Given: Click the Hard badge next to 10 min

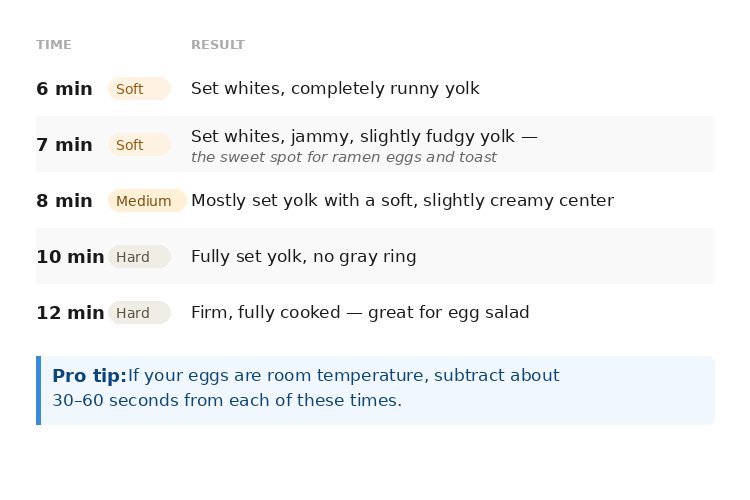Looking at the screenshot, I should click(x=139, y=257).
